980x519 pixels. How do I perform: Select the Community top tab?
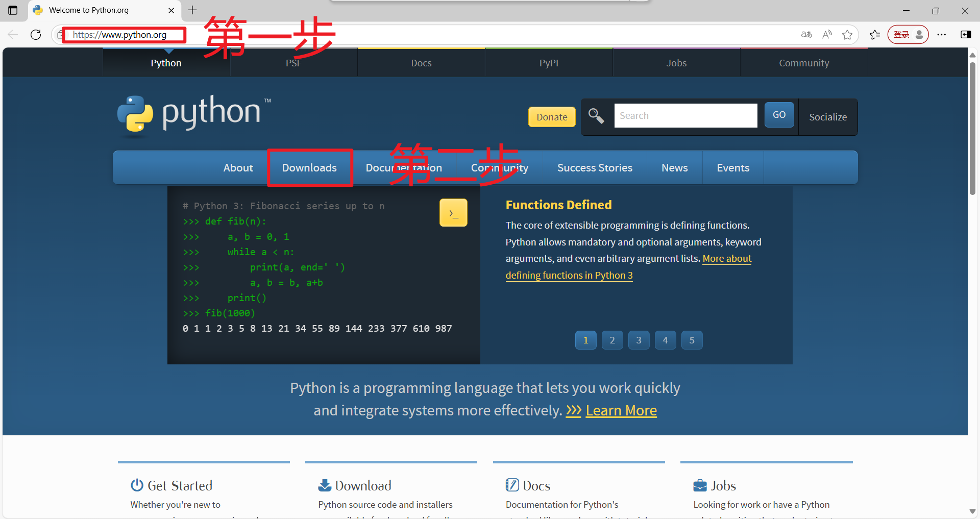[x=804, y=63]
